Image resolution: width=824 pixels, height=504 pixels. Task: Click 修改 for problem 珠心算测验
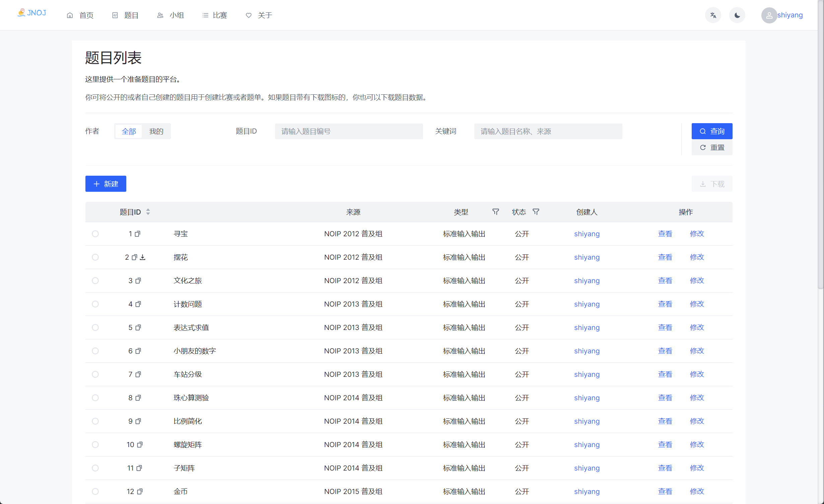697,398
